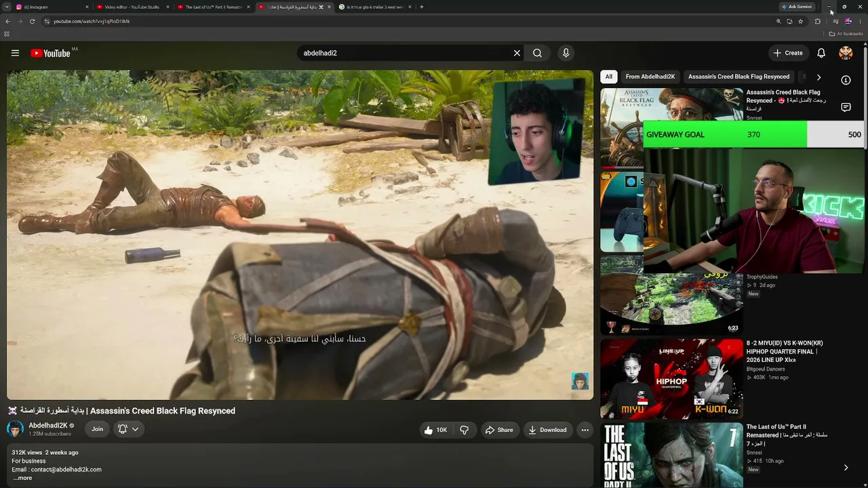The height and width of the screenshot is (488, 868).
Task: Click the video player area
Action: point(300,235)
